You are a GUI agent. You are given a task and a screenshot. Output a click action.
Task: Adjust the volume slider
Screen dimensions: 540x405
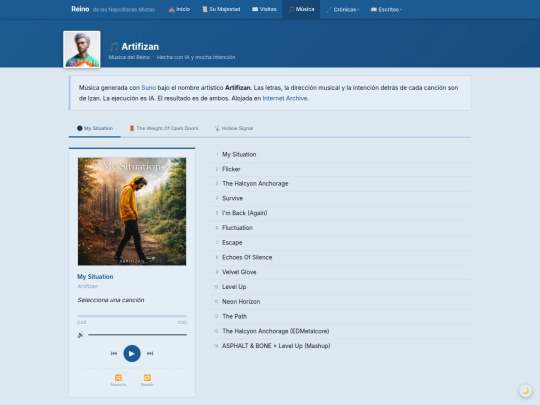pyautogui.click(x=137, y=334)
